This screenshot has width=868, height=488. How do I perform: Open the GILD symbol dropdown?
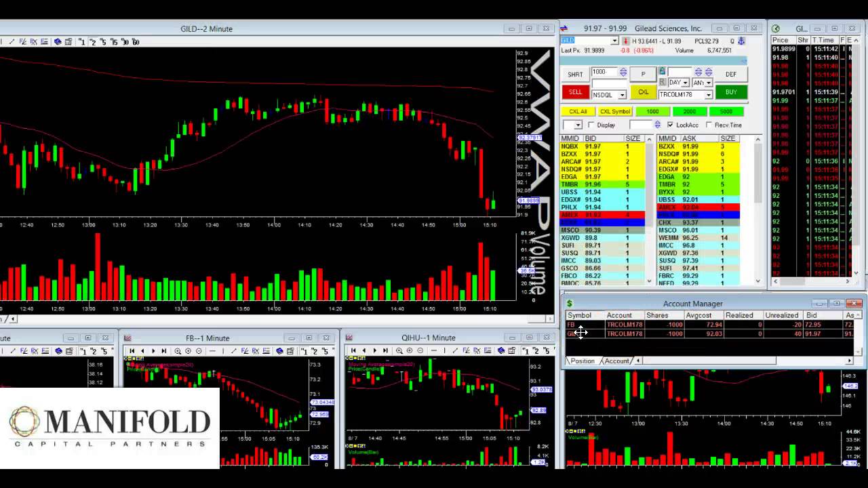pyautogui.click(x=614, y=41)
